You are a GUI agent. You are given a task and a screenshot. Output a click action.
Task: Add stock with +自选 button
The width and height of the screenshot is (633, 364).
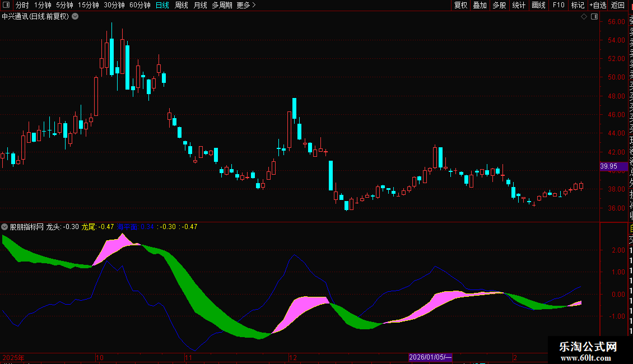point(598,5)
